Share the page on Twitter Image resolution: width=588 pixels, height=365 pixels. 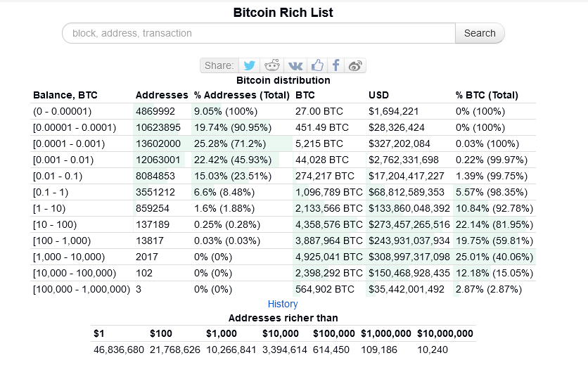tap(249, 65)
